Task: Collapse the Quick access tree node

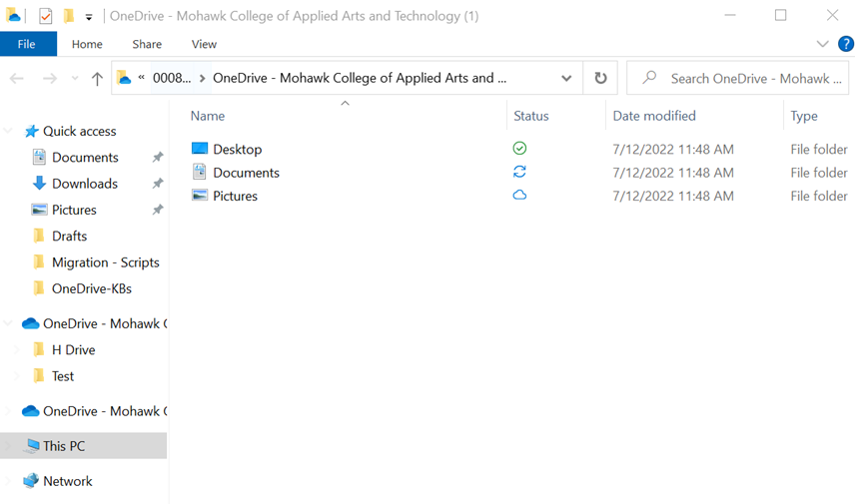Action: pos(9,132)
